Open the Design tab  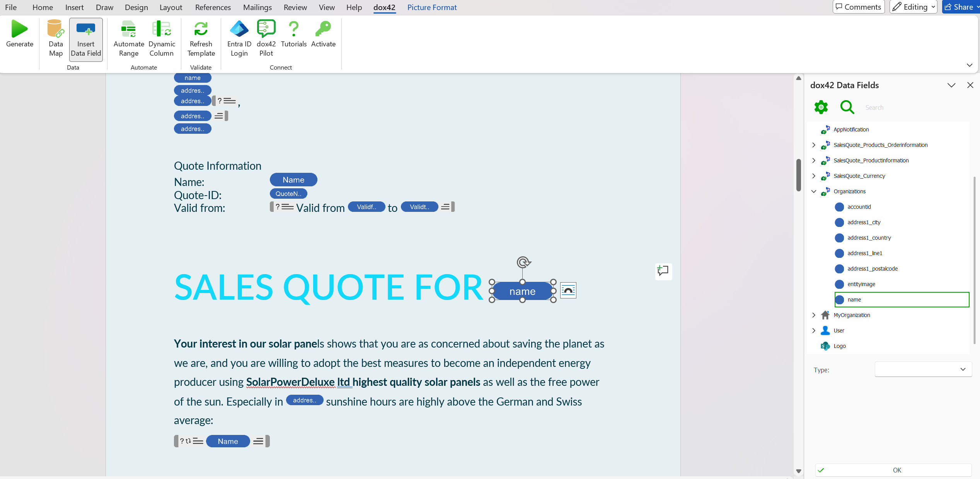(x=136, y=7)
